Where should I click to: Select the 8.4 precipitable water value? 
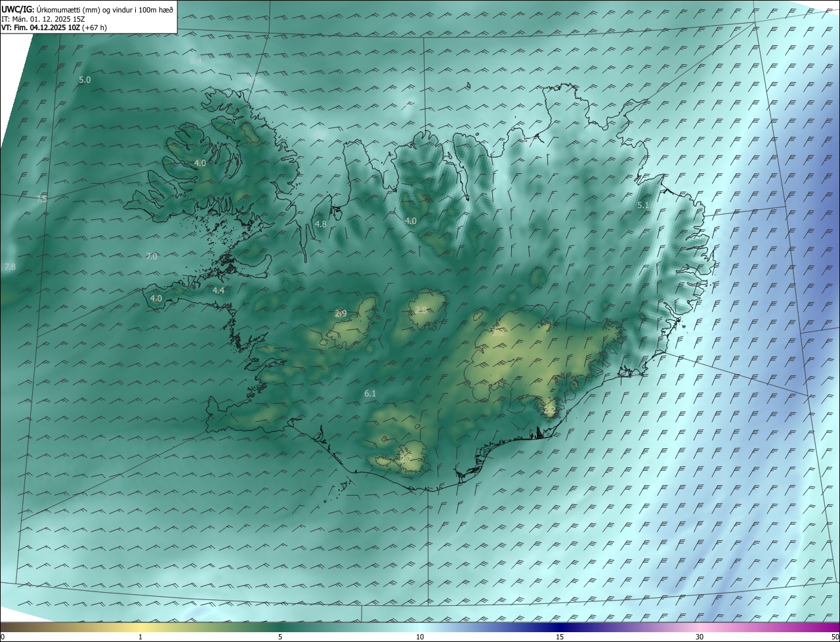pos(196,60)
